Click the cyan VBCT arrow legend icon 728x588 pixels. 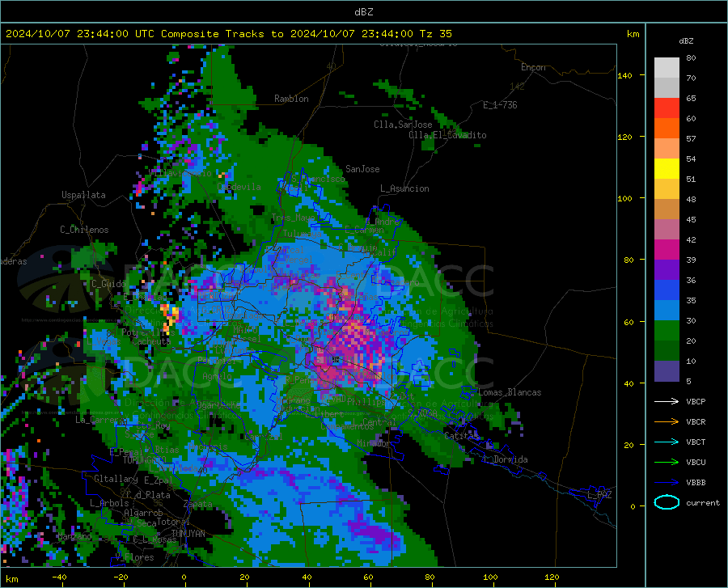667,442
